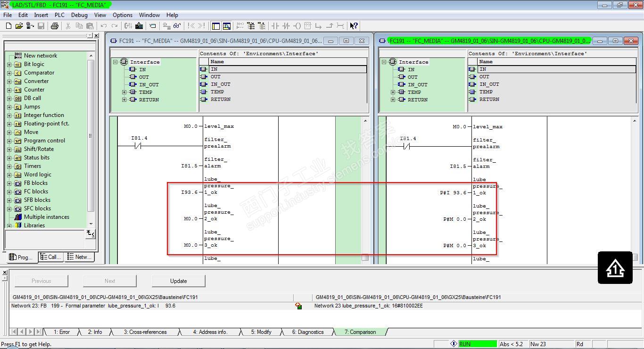Viewport: 644px width, 349px height.
Task: Click the Counter folder icon
Action: coord(18,90)
